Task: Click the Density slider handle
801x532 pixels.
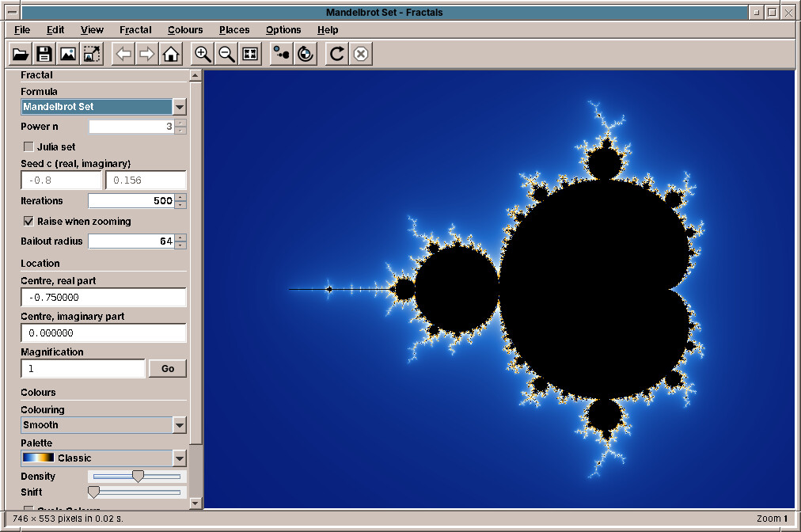Action: click(x=138, y=476)
